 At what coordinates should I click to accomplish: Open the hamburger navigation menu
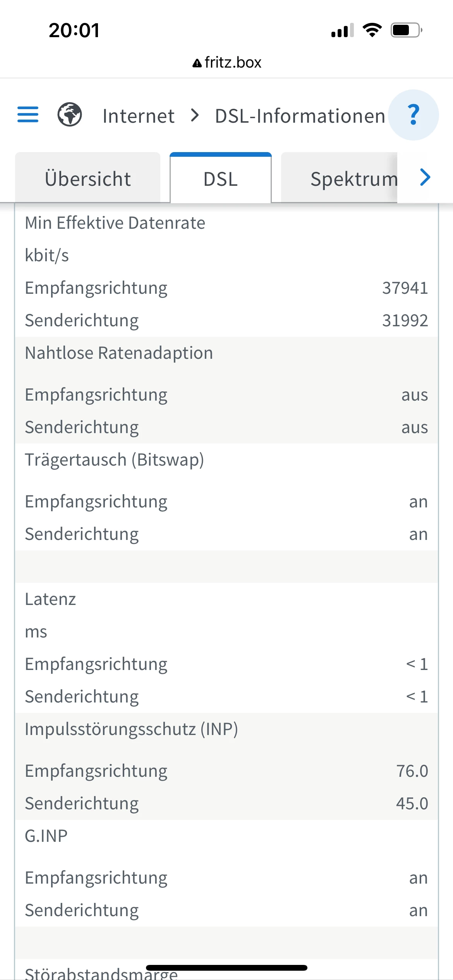[x=28, y=115]
